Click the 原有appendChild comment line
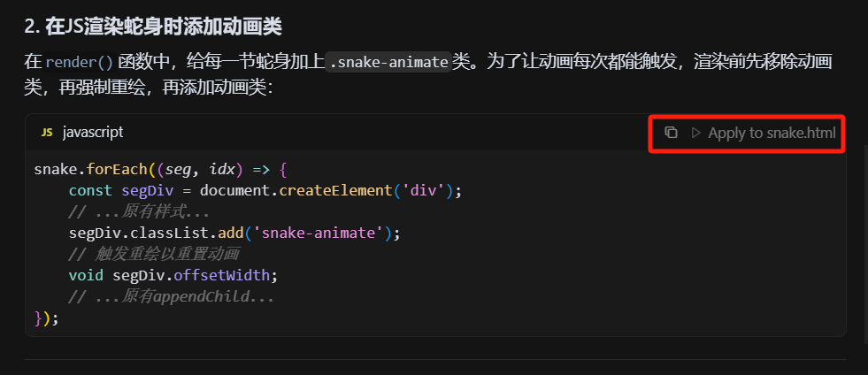The width and height of the screenshot is (868, 375). click(x=172, y=296)
